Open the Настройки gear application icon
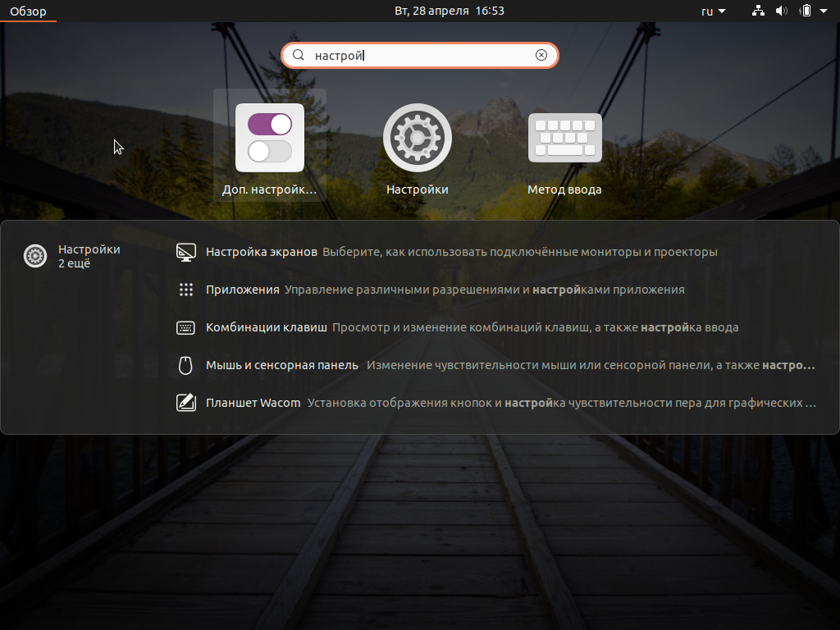This screenshot has width=840, height=630. [418, 138]
